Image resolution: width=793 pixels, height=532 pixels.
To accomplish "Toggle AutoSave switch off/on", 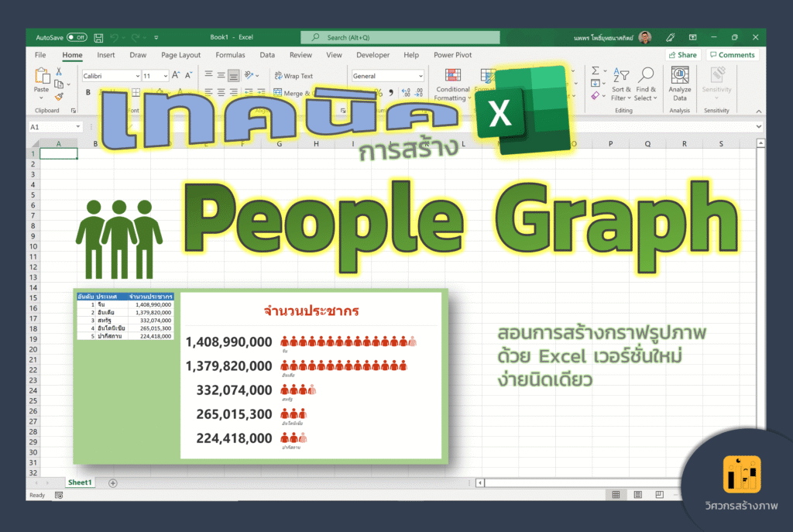I will coord(77,37).
